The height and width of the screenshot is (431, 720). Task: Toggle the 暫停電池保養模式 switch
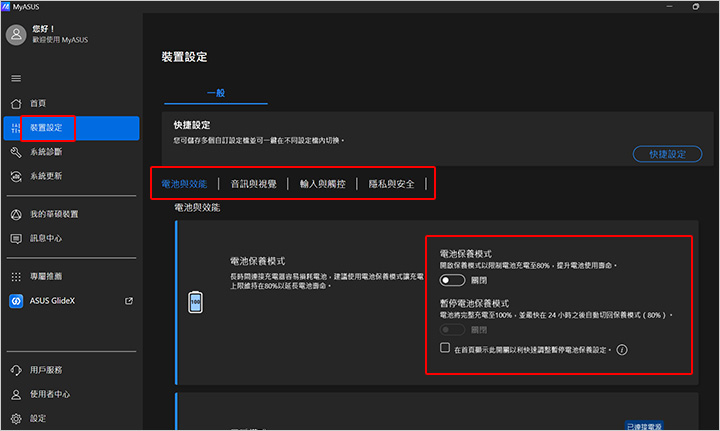pyautogui.click(x=452, y=330)
